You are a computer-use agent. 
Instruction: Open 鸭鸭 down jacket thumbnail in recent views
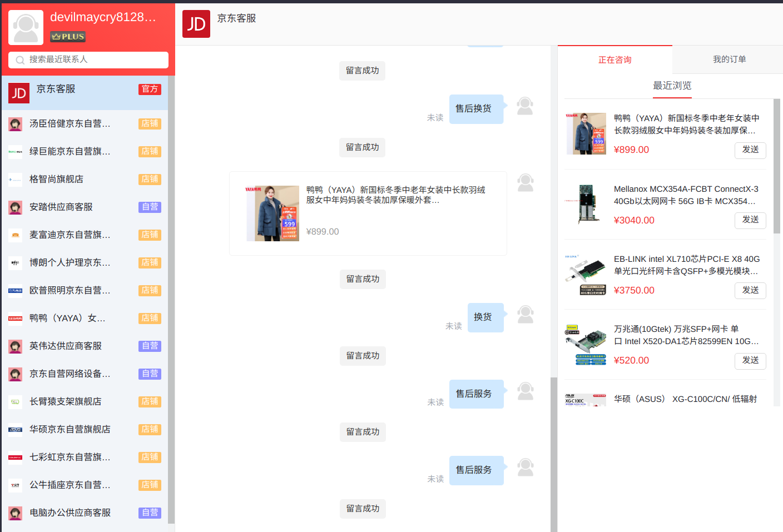(x=586, y=134)
